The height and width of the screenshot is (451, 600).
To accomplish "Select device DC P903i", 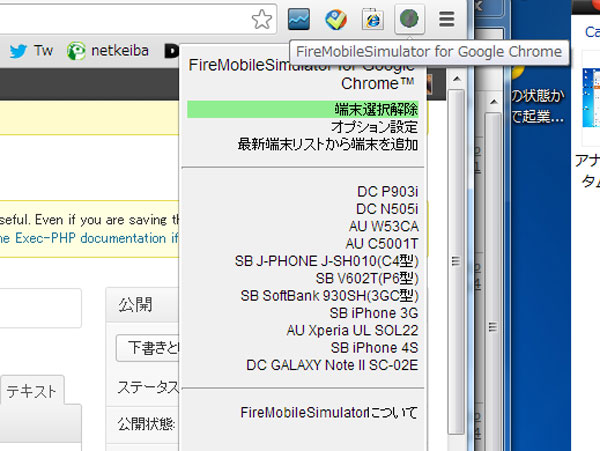I will (x=388, y=191).
